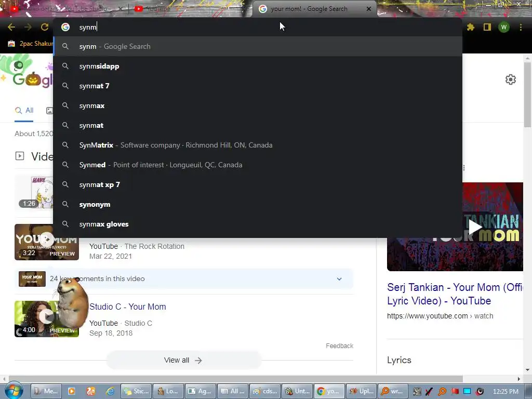This screenshot has height=399, width=532.
Task: Expand '24 key moments in this video'
Action: pyautogui.click(x=339, y=279)
